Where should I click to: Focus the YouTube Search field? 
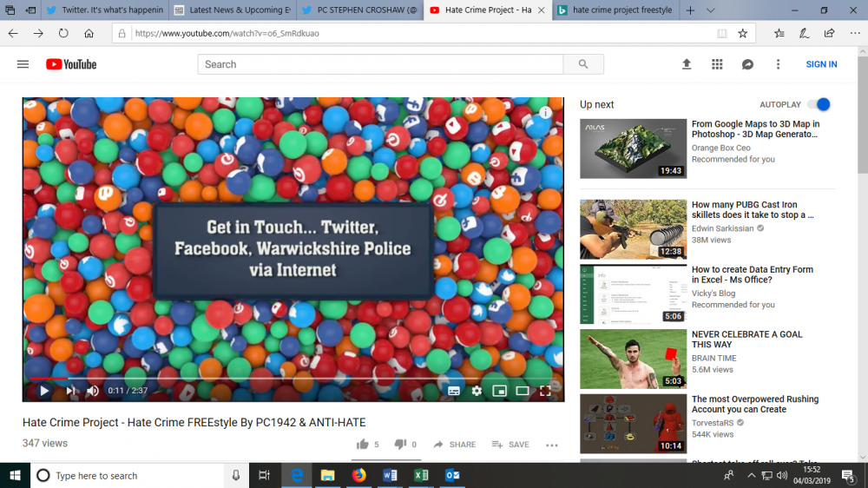point(380,64)
